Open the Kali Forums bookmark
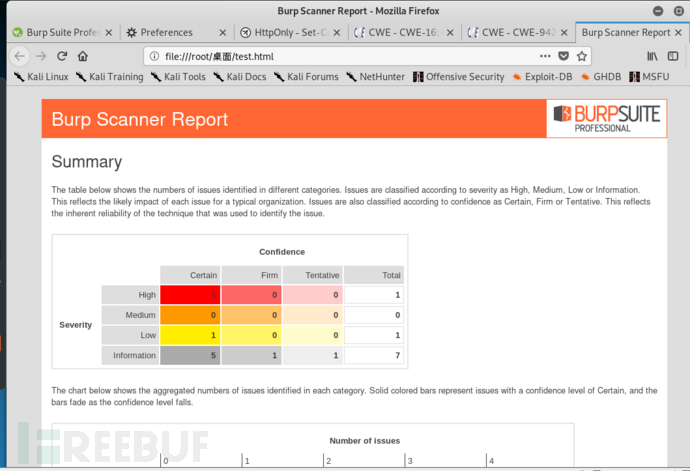This screenshot has height=471, width=690. coord(306,77)
